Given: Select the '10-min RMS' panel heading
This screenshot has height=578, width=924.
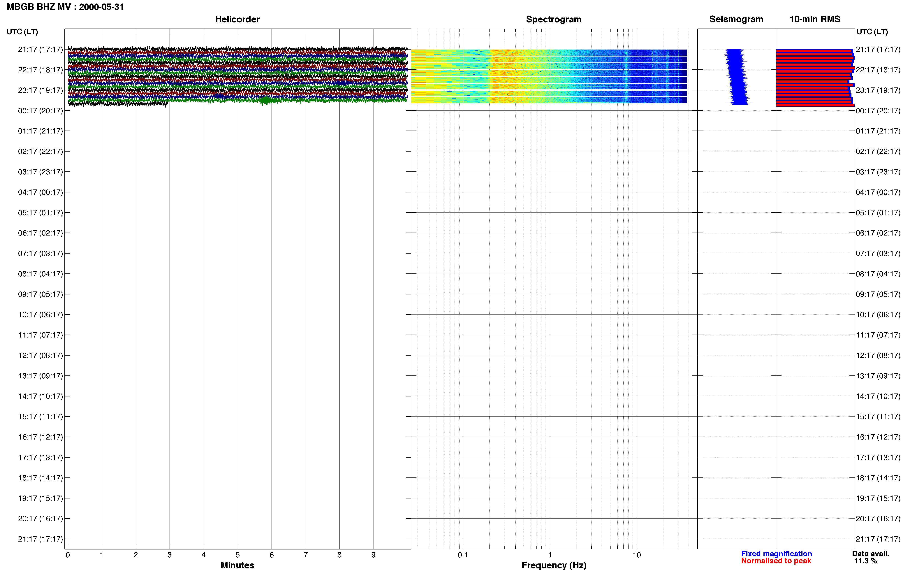Looking at the screenshot, I should click(815, 19).
